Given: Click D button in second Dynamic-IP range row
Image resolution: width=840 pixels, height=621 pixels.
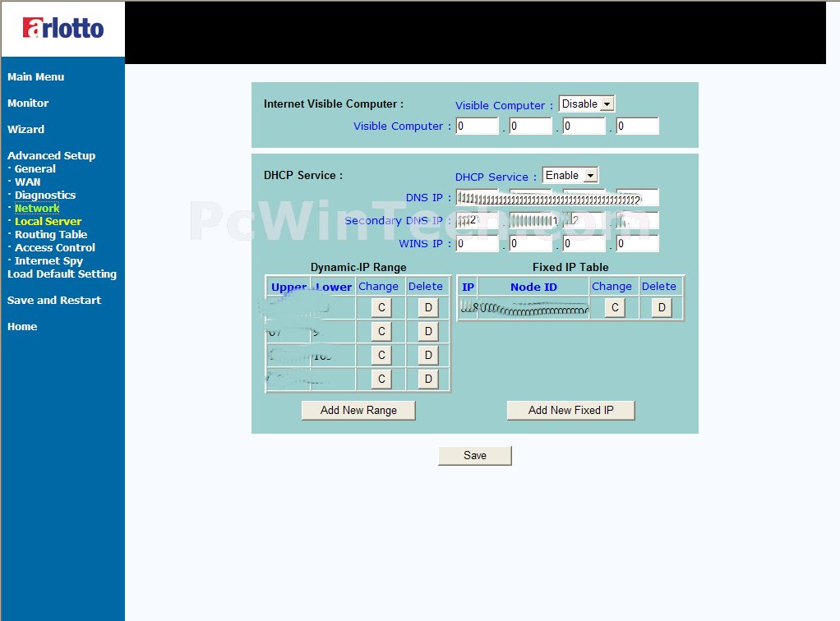Looking at the screenshot, I should click(428, 331).
